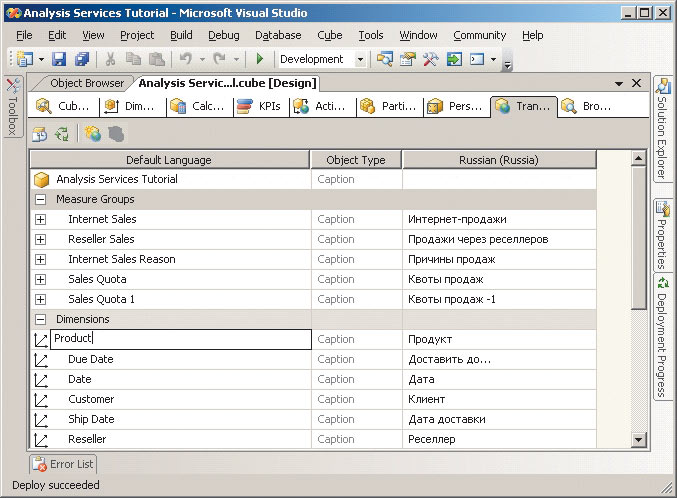Open Toolbox wrench-and-hammer toolbar icon

(430, 59)
